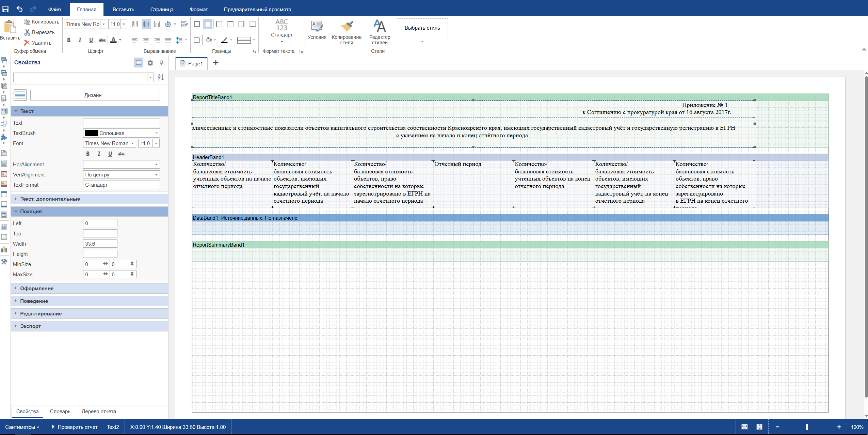
Task: Click the shadow icon in Границы group
Action: [x=197, y=40]
